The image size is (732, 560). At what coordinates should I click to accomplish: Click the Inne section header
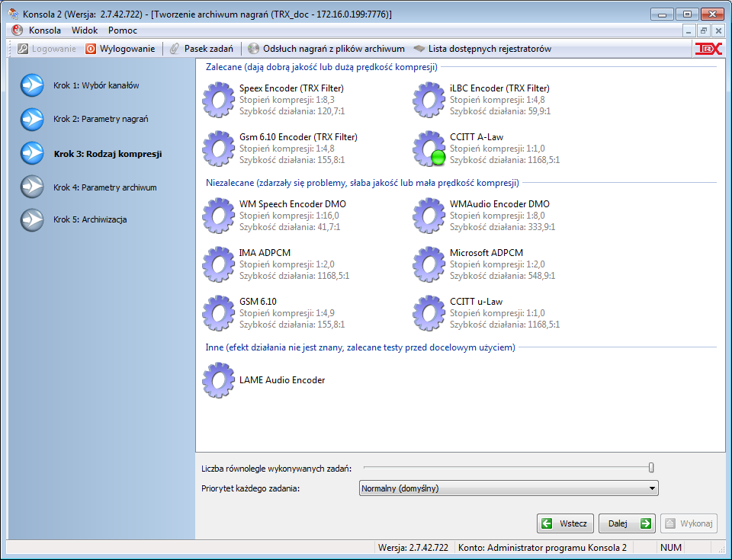pos(361,347)
